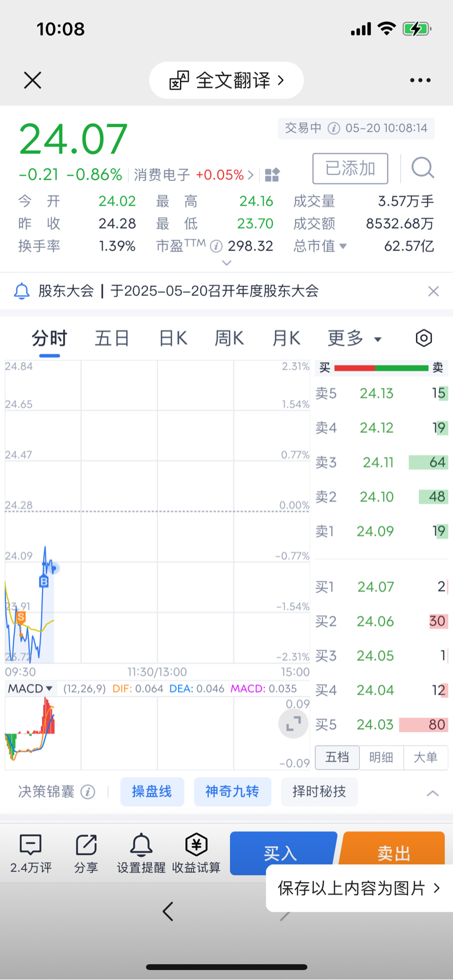Click the buy/sell ratio red-green bar
Screen dimensions: 453x980
click(x=381, y=368)
